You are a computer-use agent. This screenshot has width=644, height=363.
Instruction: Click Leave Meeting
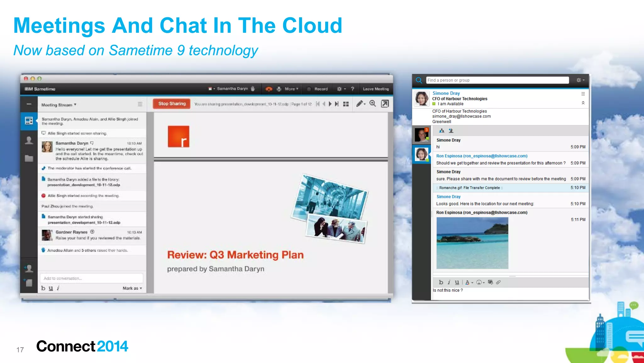coord(376,89)
